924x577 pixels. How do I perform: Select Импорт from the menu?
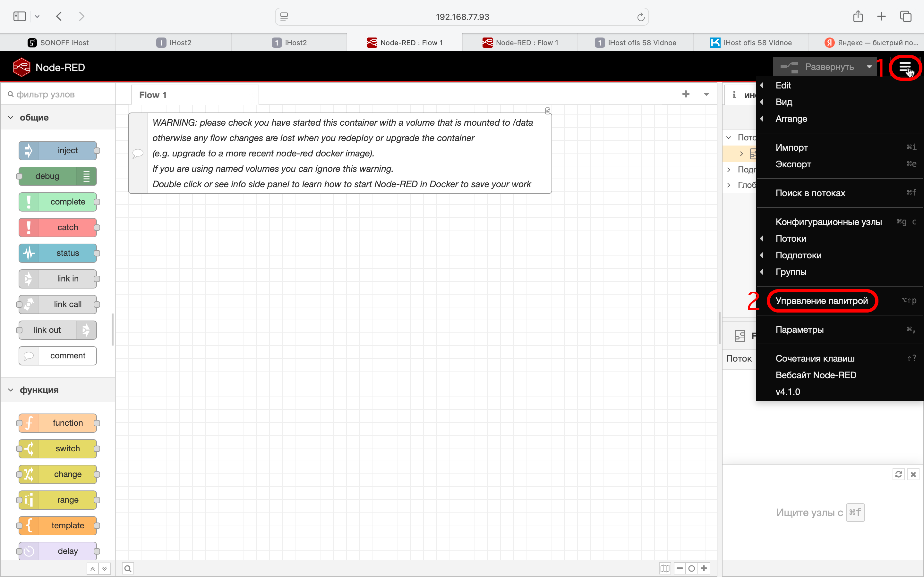coord(791,147)
